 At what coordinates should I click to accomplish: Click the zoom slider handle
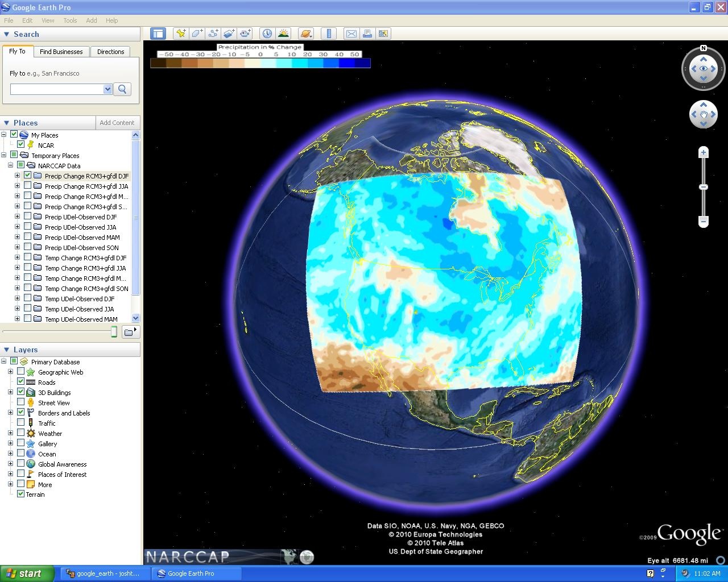click(x=704, y=187)
